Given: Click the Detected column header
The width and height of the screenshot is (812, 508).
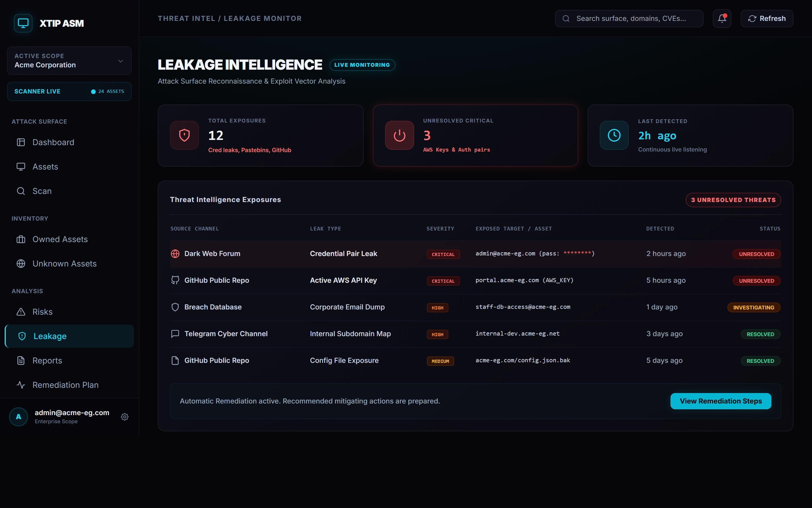Looking at the screenshot, I should pyautogui.click(x=660, y=228).
